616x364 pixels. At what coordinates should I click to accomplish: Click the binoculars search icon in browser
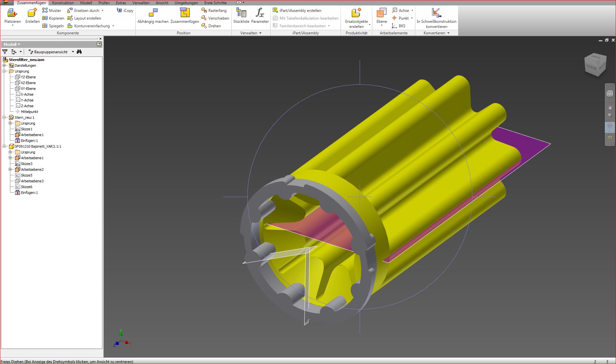tap(79, 52)
